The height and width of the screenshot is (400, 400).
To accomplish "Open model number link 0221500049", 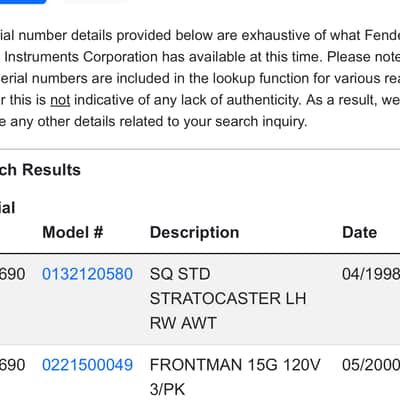I will (87, 365).
